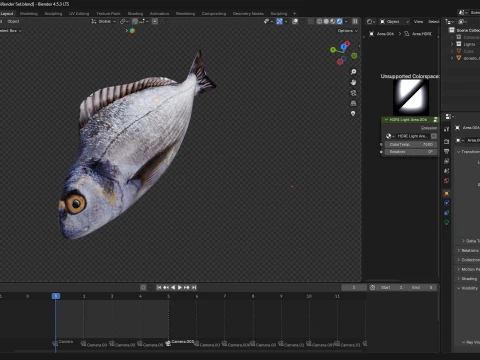
Task: Select rendered viewport shading
Action: [x=339, y=21]
